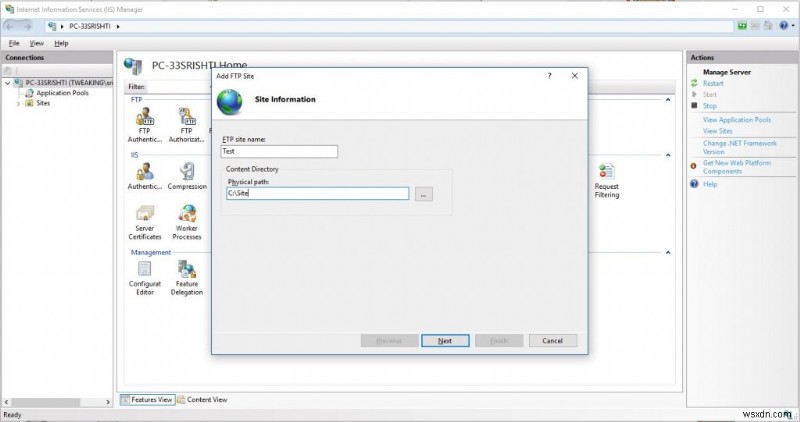Open the View menu
Screen dimensions: 800x422
(x=36, y=43)
